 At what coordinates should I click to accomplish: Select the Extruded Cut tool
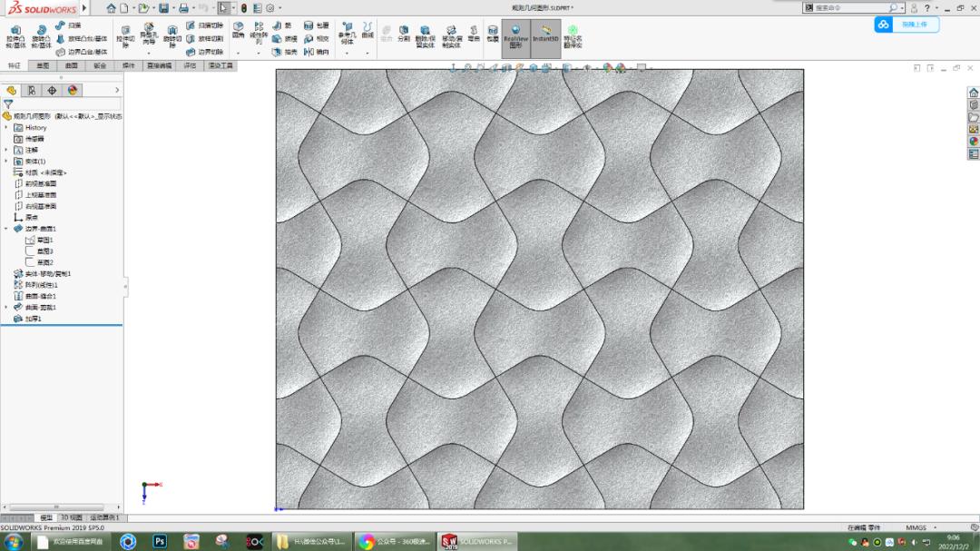coord(125,36)
